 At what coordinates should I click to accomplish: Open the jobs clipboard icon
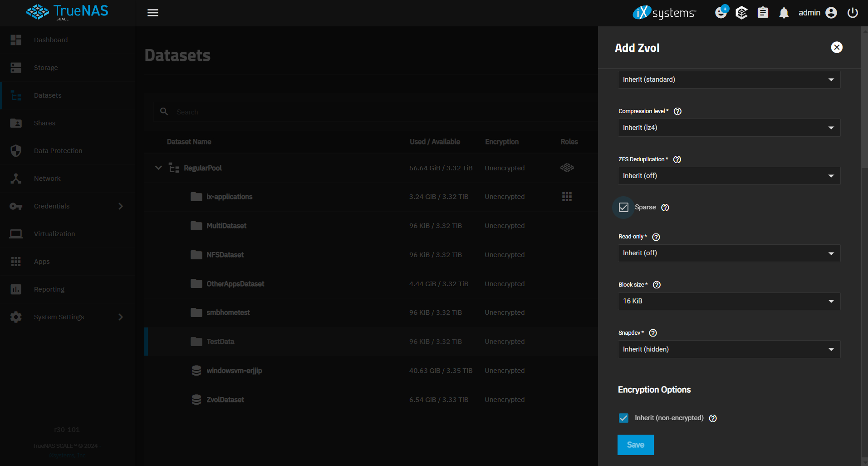click(x=763, y=13)
